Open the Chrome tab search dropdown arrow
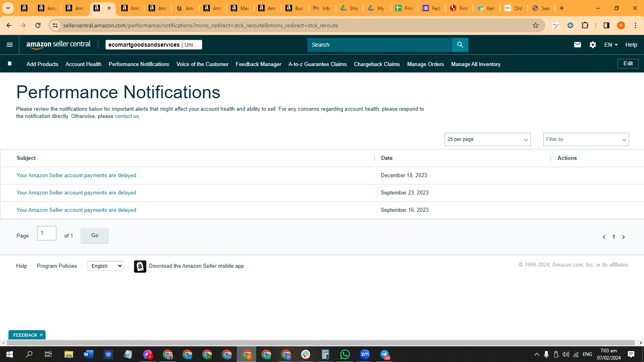This screenshot has width=644, height=362. [8, 8]
